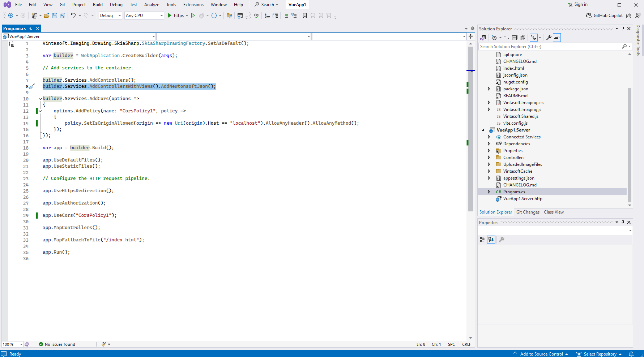Screen dimensions: 644x357
Task: Expand the Controllers folder node
Action: [x=489, y=158]
